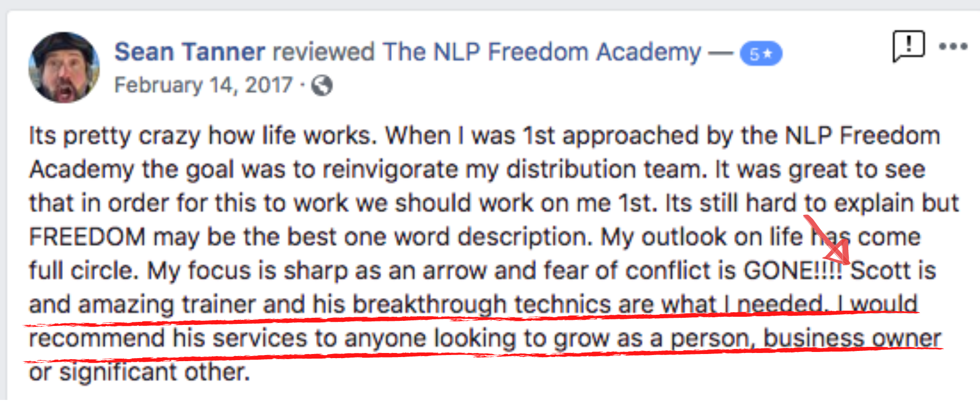The image size is (980, 404).
Task: Click the last line "or significant other."
Action: (x=139, y=372)
